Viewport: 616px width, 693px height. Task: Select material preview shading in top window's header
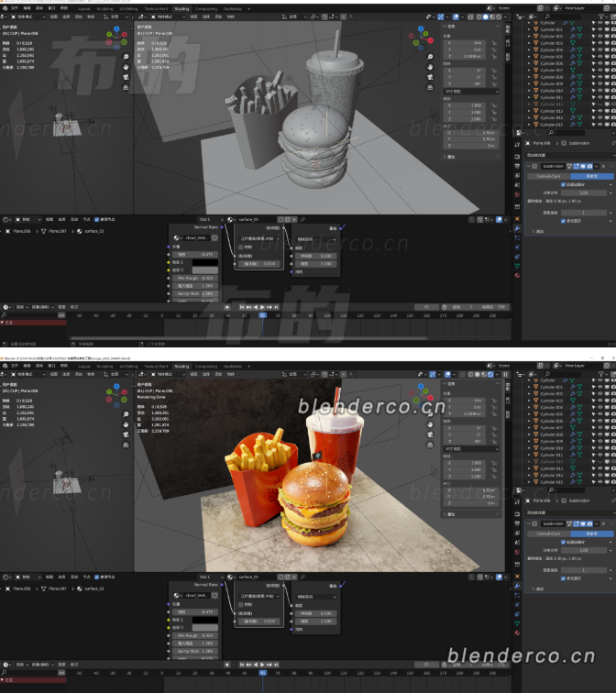492,16
